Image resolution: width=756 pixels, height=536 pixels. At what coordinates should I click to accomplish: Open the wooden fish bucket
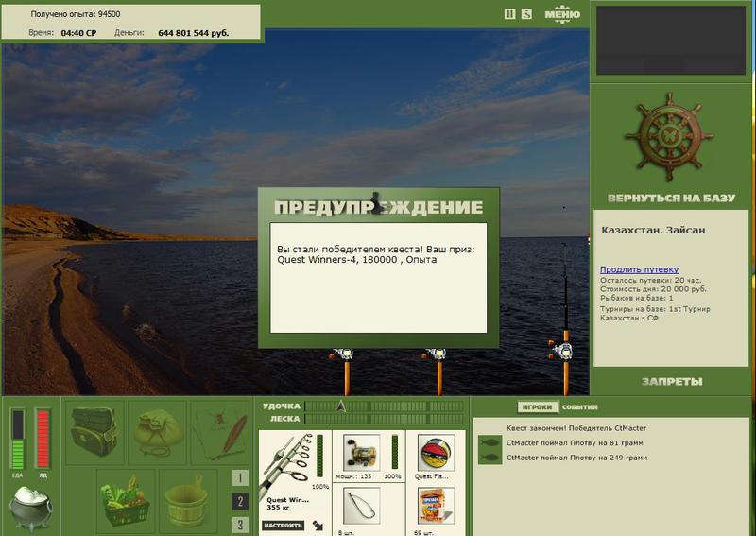[x=187, y=500]
